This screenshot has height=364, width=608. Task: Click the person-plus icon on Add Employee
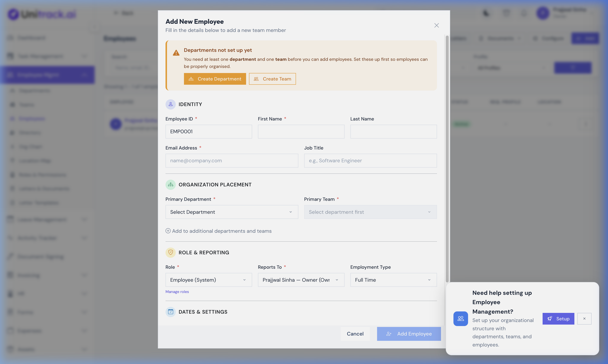point(389,334)
